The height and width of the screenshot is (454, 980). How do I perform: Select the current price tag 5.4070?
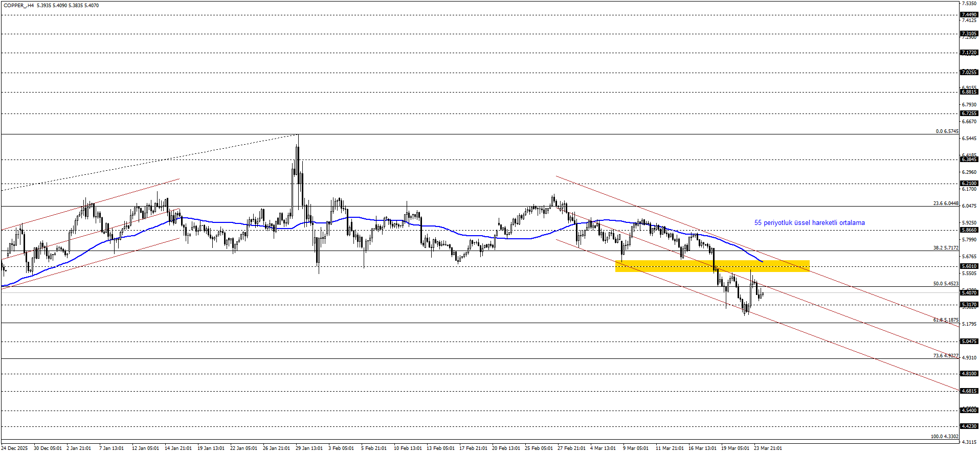point(969,293)
